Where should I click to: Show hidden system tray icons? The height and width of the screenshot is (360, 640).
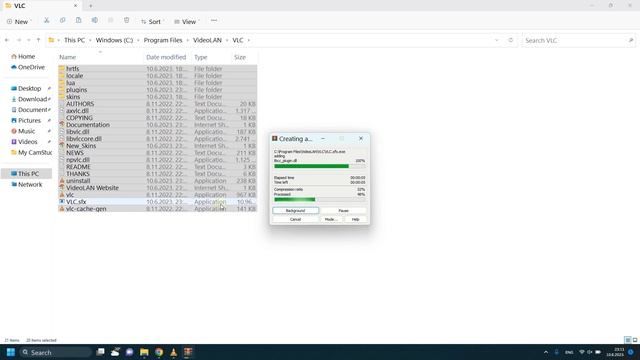[546, 352]
